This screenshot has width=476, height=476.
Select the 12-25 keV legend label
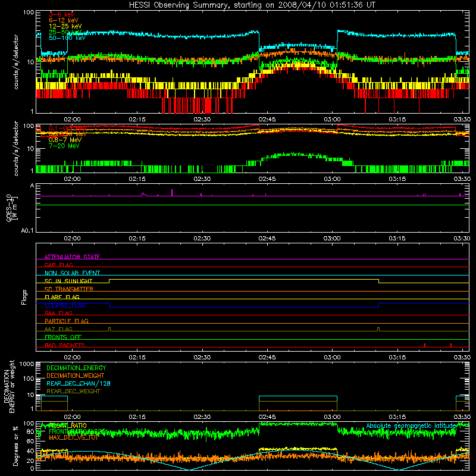click(x=65, y=26)
